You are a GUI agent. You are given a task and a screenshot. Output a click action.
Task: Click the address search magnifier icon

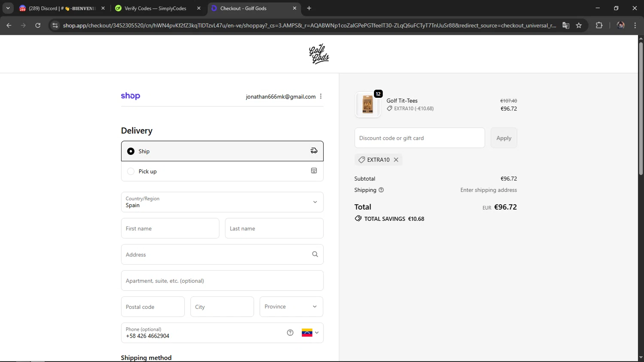coord(315,254)
